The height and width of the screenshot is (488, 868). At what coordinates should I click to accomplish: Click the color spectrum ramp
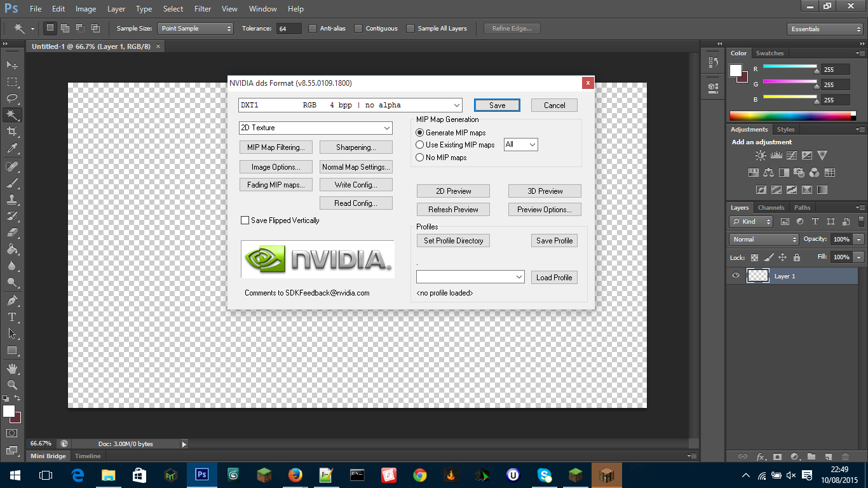[792, 116]
